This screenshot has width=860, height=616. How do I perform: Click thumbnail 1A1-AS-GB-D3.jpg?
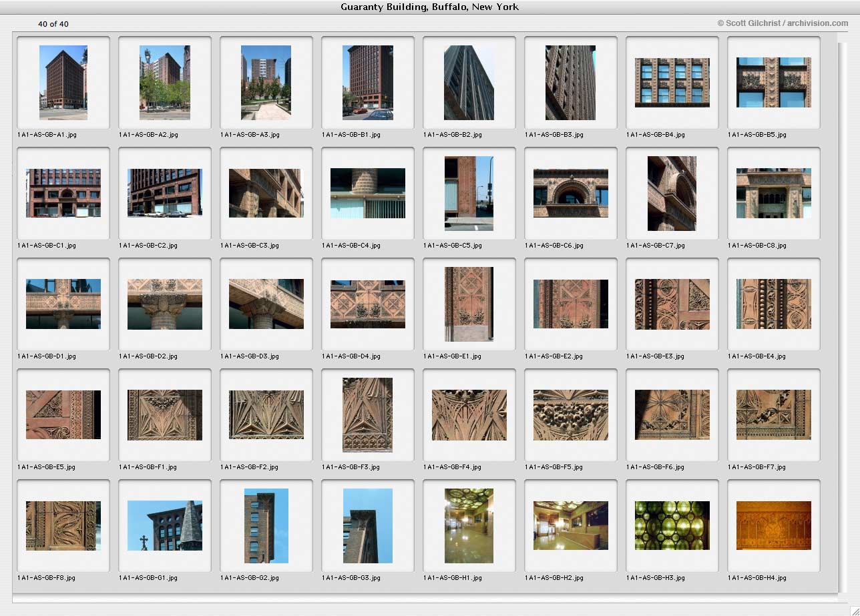pyautogui.click(x=266, y=304)
